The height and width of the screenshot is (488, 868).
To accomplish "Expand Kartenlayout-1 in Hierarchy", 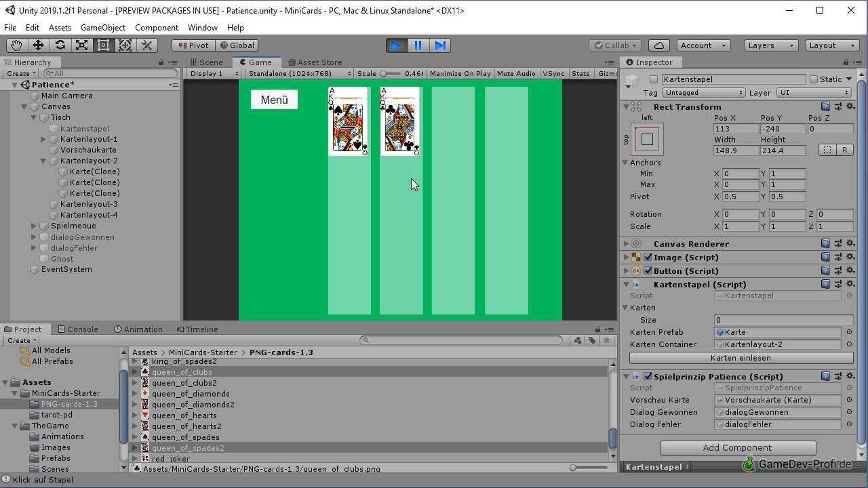I will point(43,139).
